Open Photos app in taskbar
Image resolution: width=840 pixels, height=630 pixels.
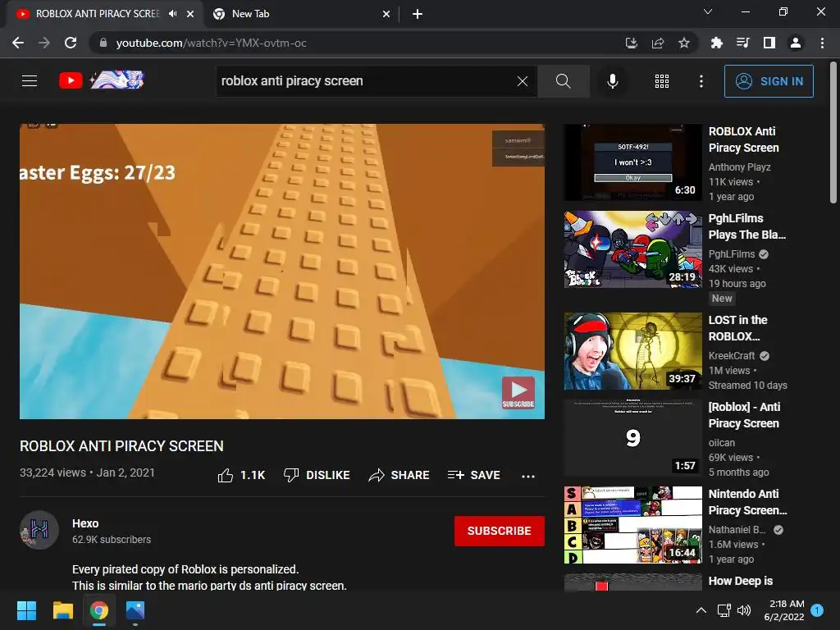tap(135, 610)
